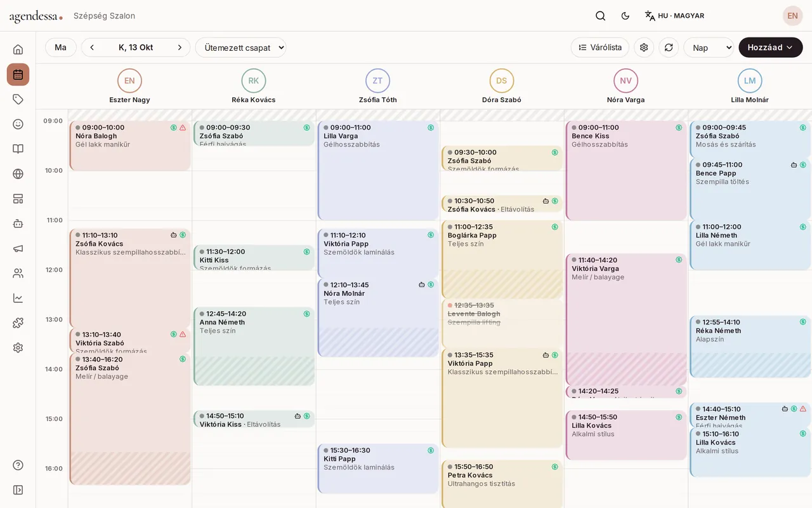
Task: Open the team people icon in sidebar
Action: [x=18, y=273]
